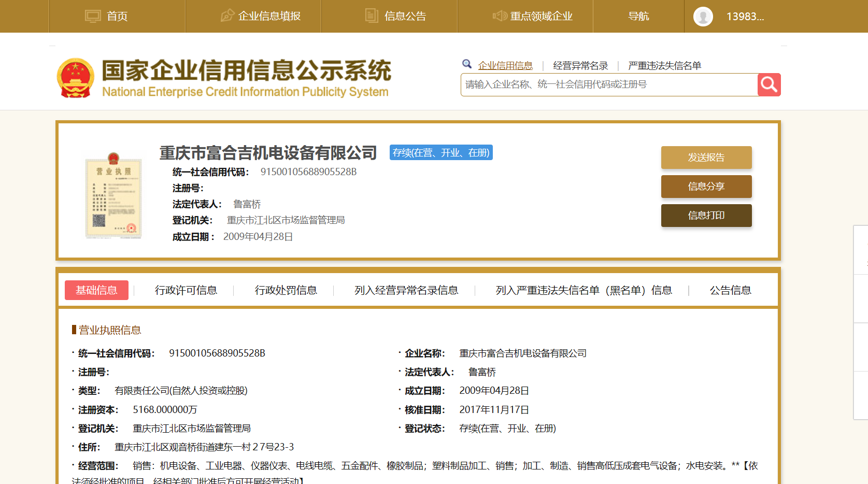This screenshot has height=484, width=868.
Task: Click the approval date 2017年11月17日
Action: 494,409
